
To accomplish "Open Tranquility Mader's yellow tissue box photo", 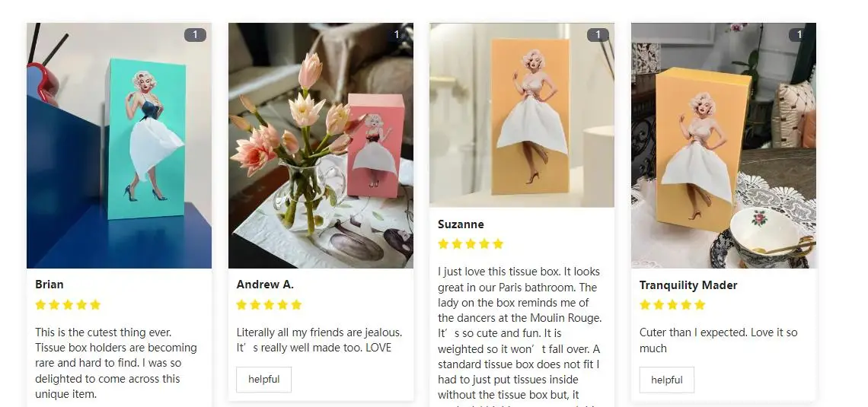I will pyautogui.click(x=724, y=145).
